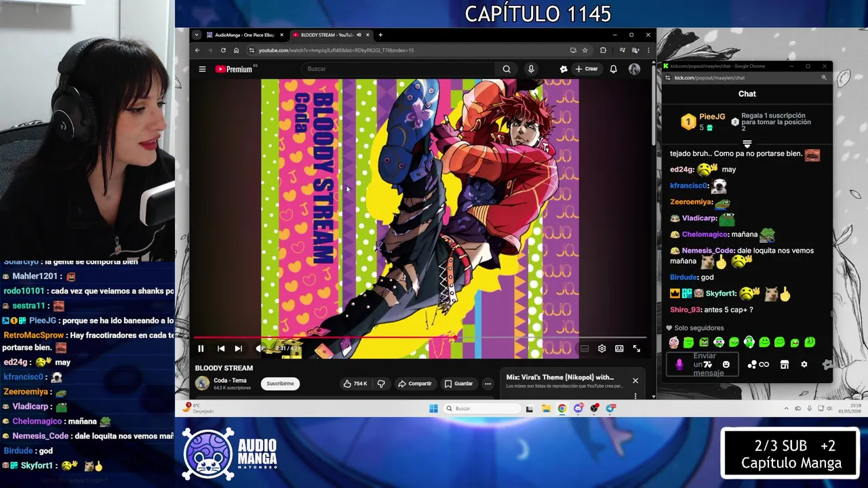The height and width of the screenshot is (488, 868).
Task: Open YouTube player settings gear
Action: [x=601, y=348]
